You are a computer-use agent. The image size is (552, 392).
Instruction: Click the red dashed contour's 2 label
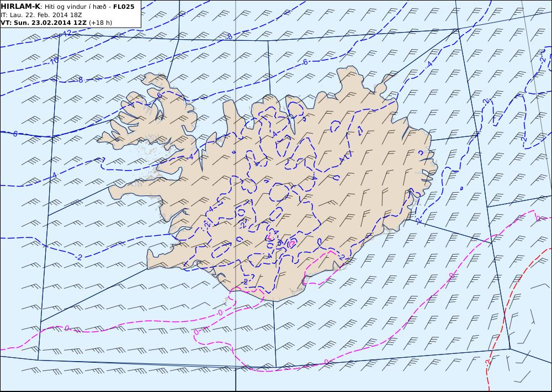(487, 362)
